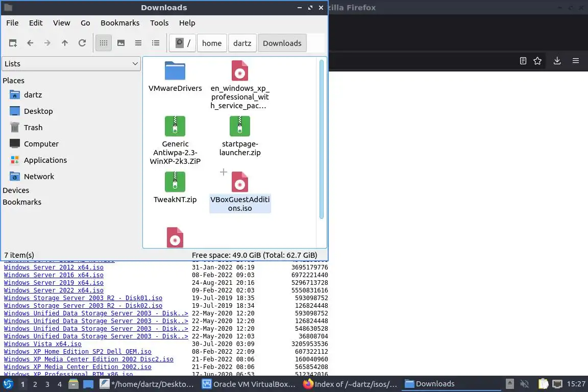Open the Bookmarks menu

120,23
